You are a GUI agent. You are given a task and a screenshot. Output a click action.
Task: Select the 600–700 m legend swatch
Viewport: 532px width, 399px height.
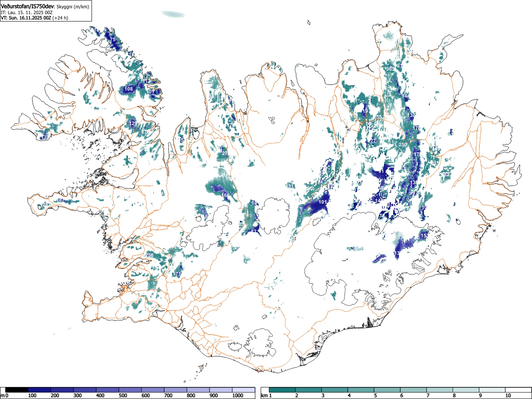[x=153, y=390]
